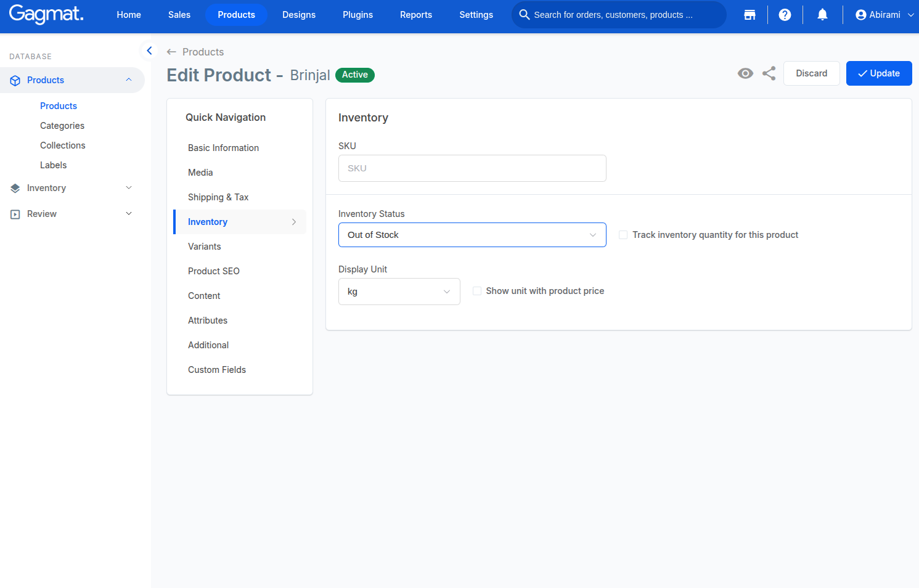Check Show unit with product price
The image size is (919, 588).
(x=477, y=291)
